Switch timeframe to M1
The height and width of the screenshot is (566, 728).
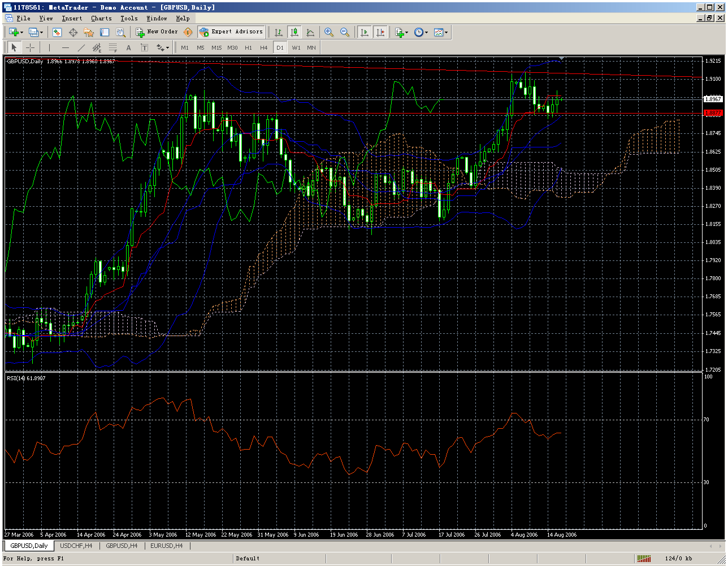[x=185, y=47]
